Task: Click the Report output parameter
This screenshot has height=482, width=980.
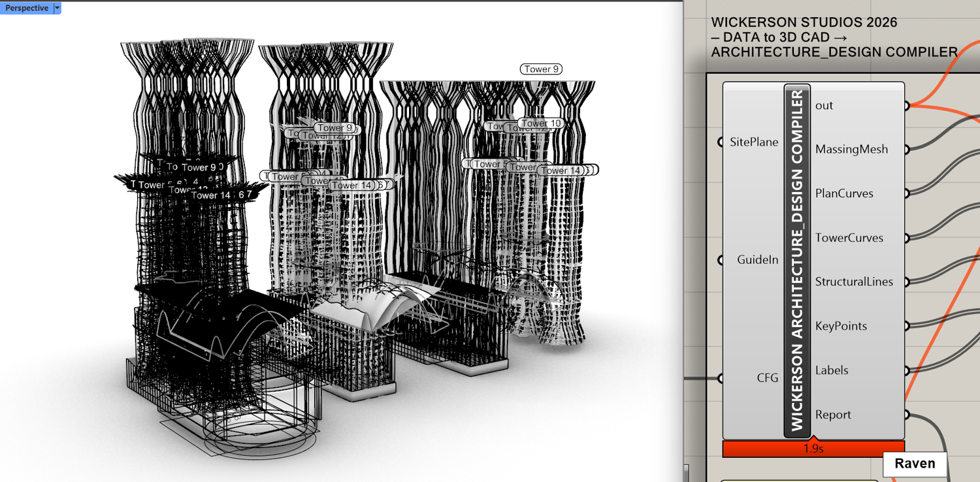Action: pyautogui.click(x=833, y=415)
